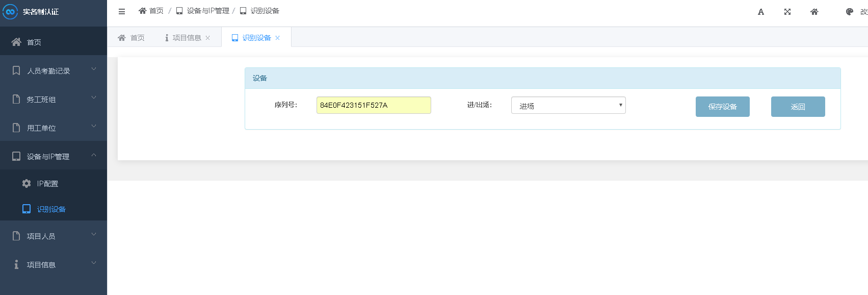Expand the 务工班组 sidebar menu
Image resolution: width=868 pixels, height=295 pixels.
pyautogui.click(x=54, y=99)
